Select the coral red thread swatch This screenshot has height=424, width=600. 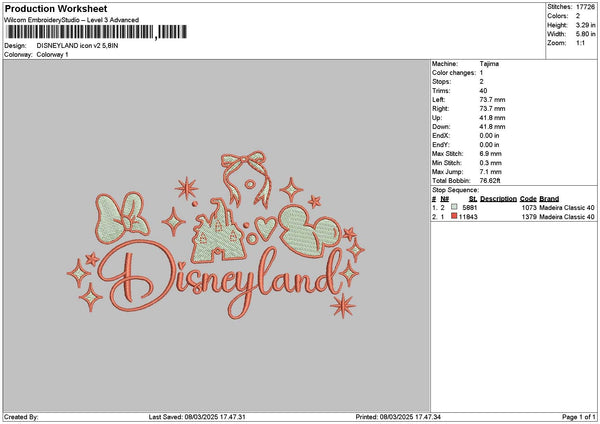pyautogui.click(x=454, y=216)
